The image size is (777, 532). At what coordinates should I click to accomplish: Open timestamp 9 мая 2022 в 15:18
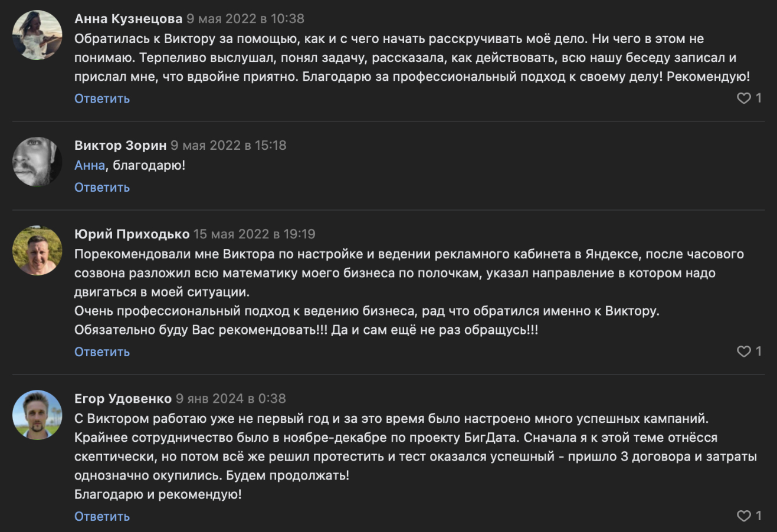click(x=228, y=146)
